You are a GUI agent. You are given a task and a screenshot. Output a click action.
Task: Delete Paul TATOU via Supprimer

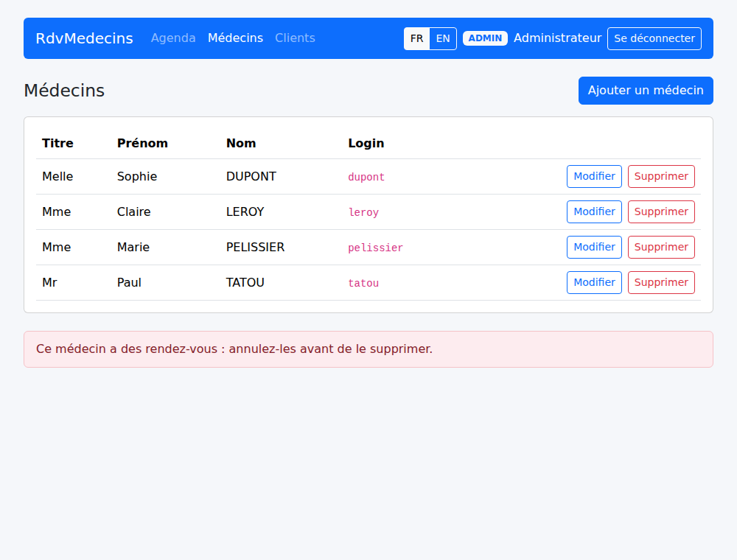pos(661,282)
